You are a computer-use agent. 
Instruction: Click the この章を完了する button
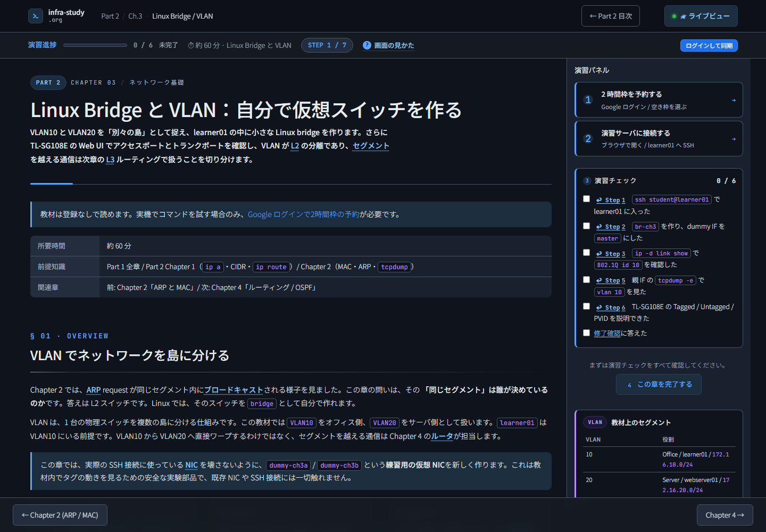point(659,384)
